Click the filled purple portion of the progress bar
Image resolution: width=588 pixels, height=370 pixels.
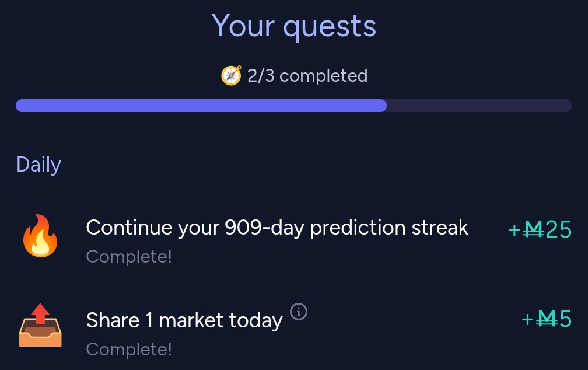pyautogui.click(x=201, y=106)
